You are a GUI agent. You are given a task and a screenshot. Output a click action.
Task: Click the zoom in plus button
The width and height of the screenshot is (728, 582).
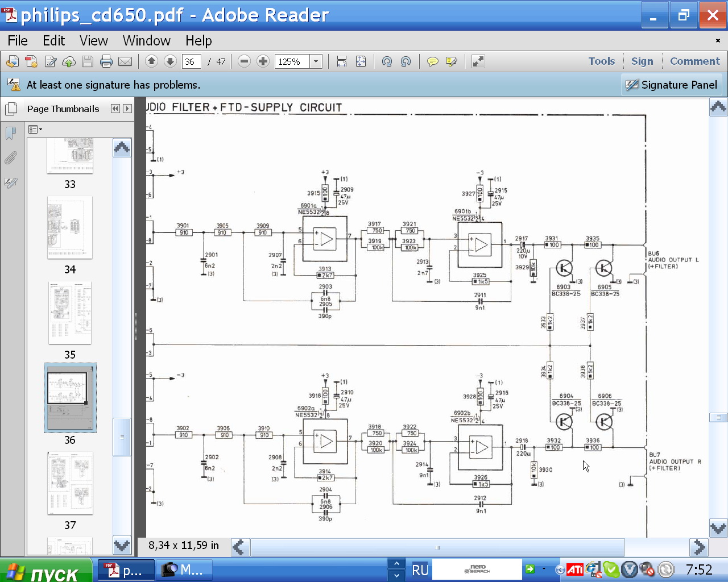point(263,61)
